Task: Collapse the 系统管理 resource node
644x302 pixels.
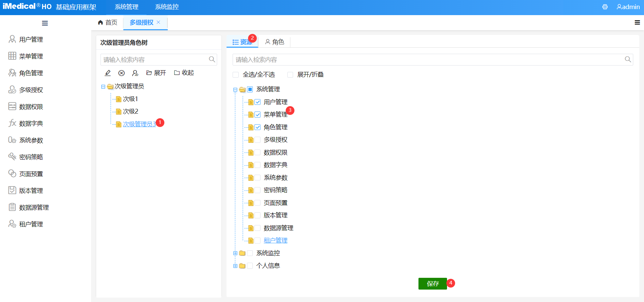Action: (x=235, y=90)
